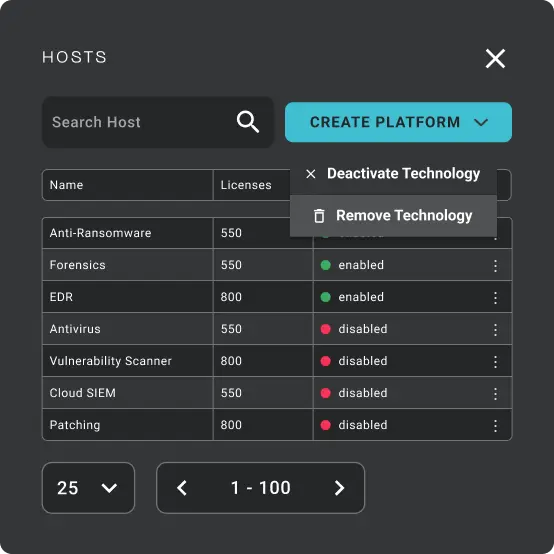
Task: Open the Vulnerability Scanner row three-dot menu
Action: coord(495,361)
